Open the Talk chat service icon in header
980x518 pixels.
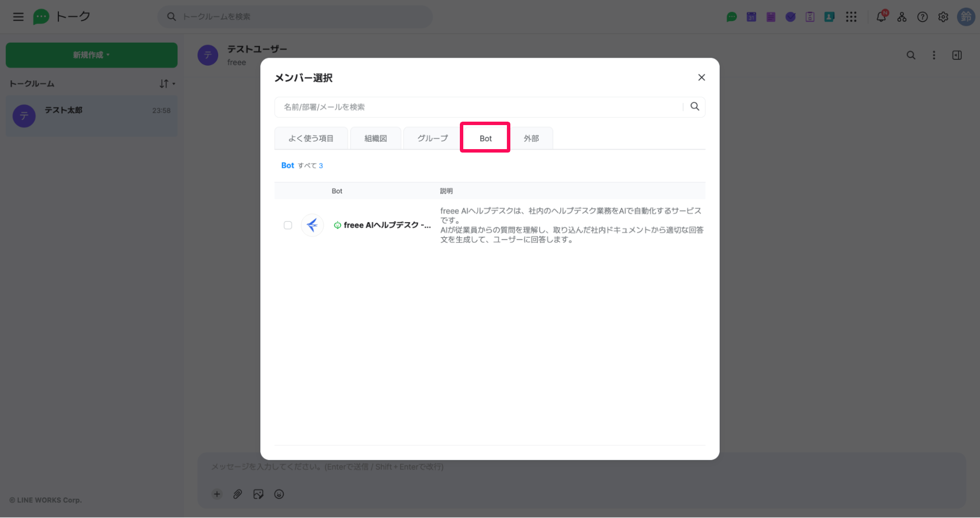pos(731,17)
